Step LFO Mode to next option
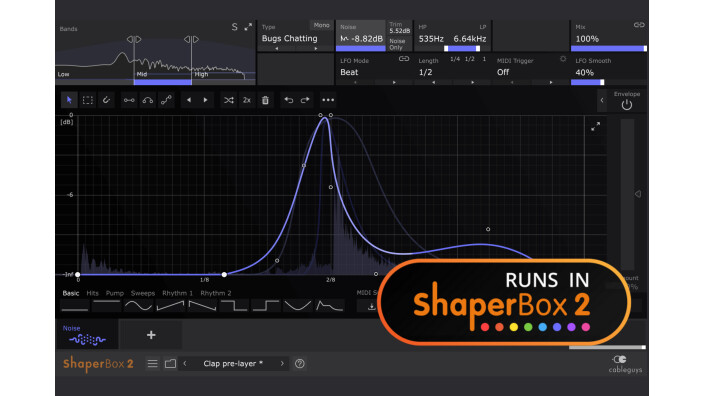This screenshot has height=396, width=704. coord(394,83)
